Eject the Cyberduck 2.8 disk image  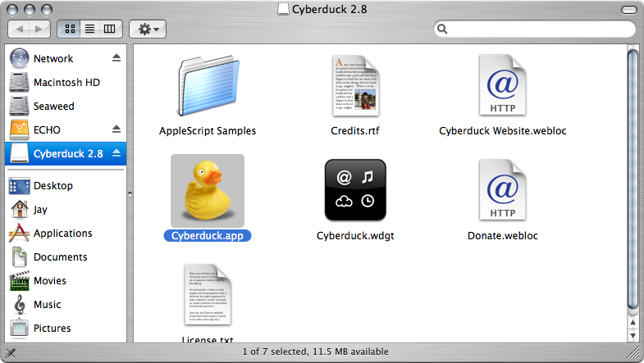(116, 153)
